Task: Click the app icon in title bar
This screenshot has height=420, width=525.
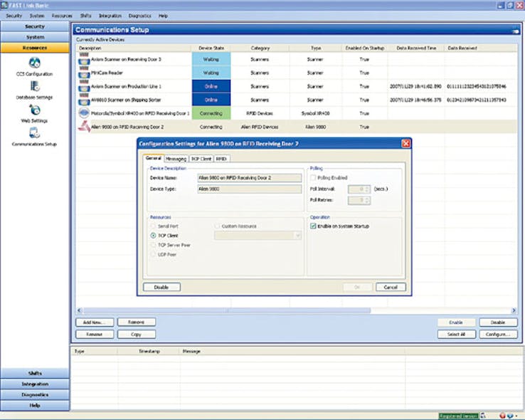Action: tap(4, 5)
